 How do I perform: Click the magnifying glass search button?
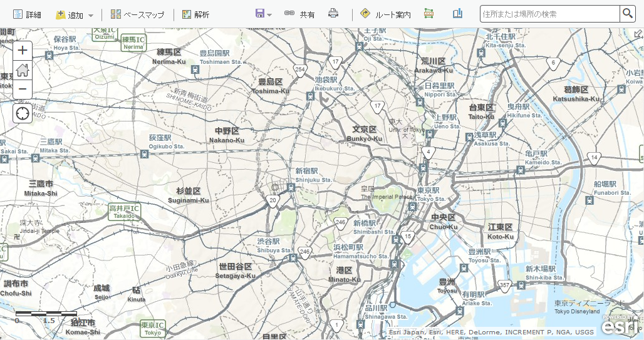pyautogui.click(x=628, y=14)
